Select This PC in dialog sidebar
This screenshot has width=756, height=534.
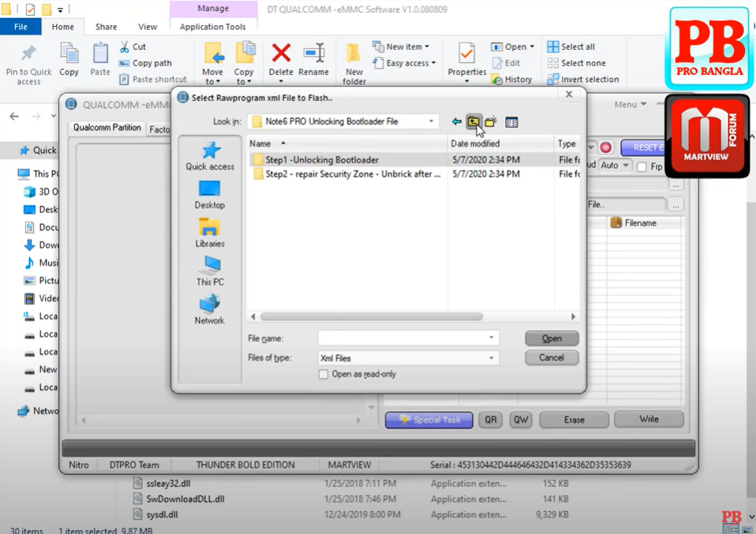210,271
